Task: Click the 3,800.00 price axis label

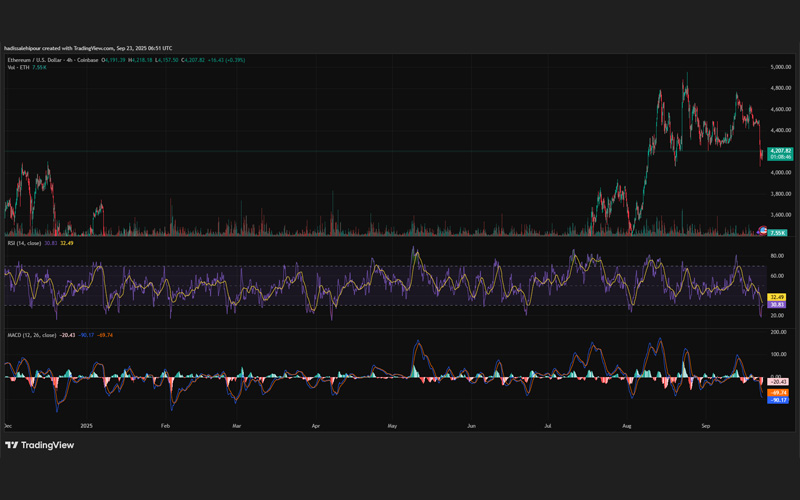Action: 781,194
